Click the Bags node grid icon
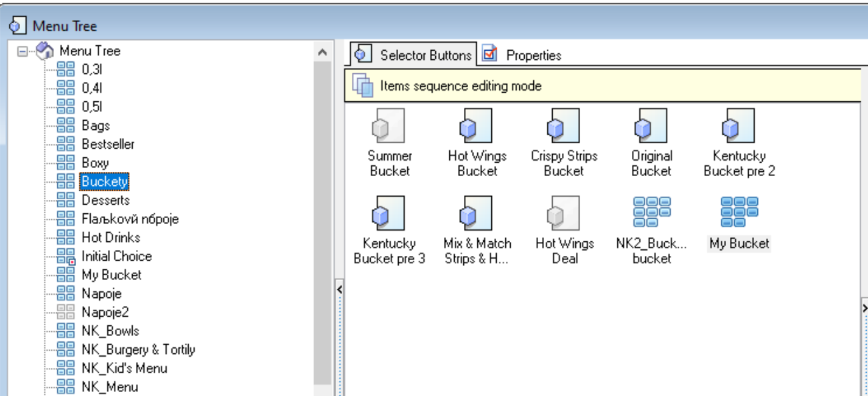 [x=67, y=125]
